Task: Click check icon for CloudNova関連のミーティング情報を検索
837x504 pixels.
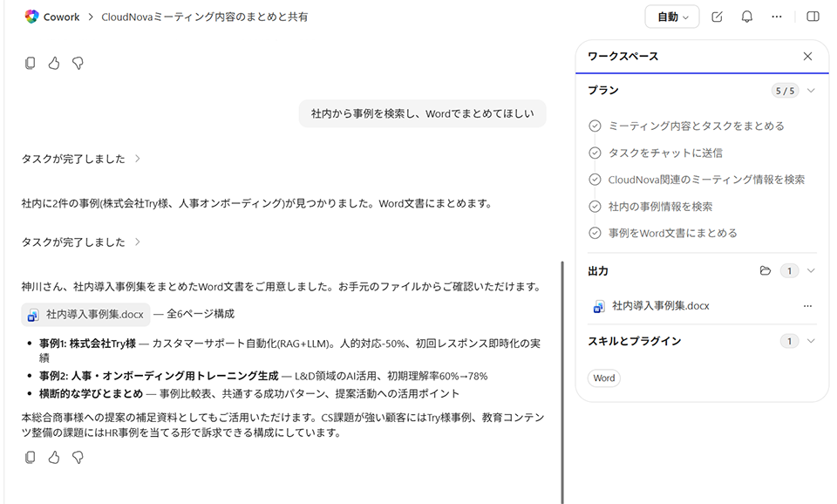Action: (595, 180)
